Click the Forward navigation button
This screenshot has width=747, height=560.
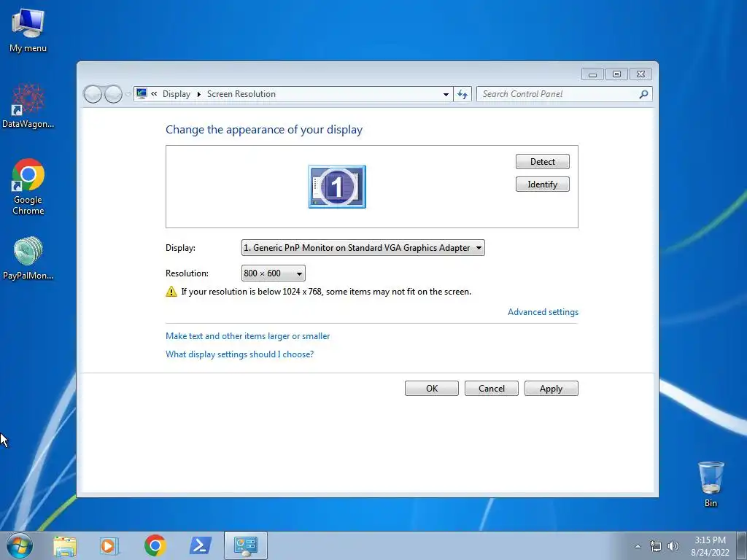[113, 94]
